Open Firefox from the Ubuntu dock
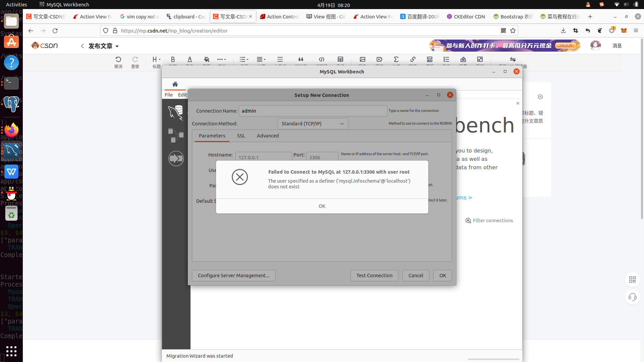Viewport: 644px width, 362px height. click(x=11, y=130)
